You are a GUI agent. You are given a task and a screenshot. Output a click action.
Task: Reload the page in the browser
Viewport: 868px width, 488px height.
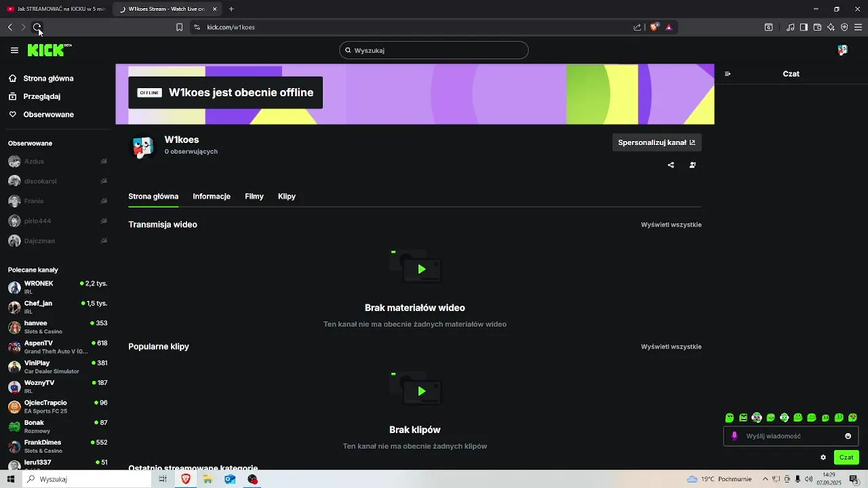click(37, 27)
